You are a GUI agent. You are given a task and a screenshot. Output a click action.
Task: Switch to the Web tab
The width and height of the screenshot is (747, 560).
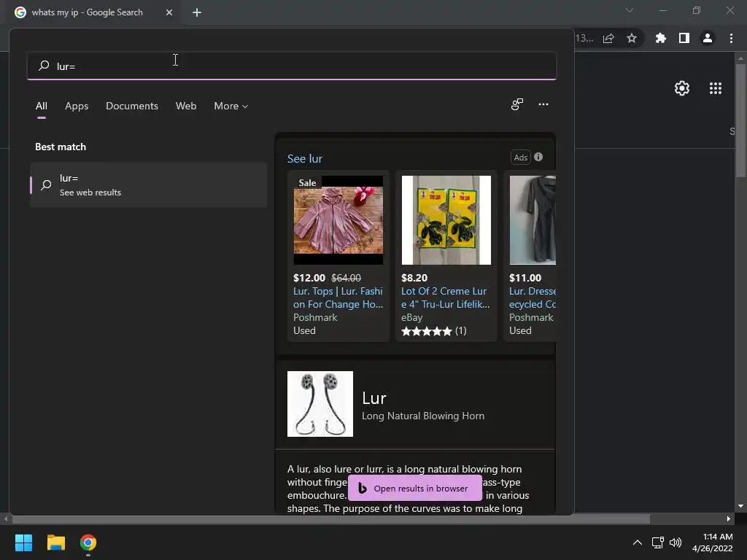tap(186, 106)
